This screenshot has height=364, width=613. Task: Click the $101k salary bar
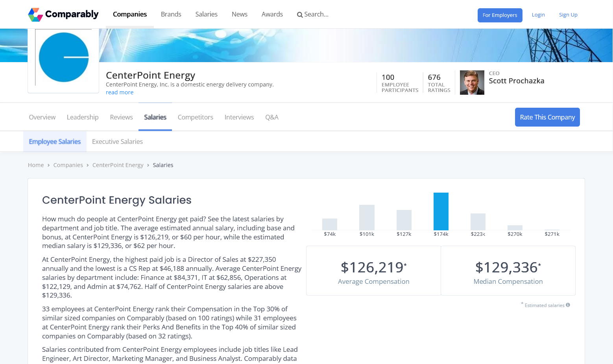tap(367, 217)
